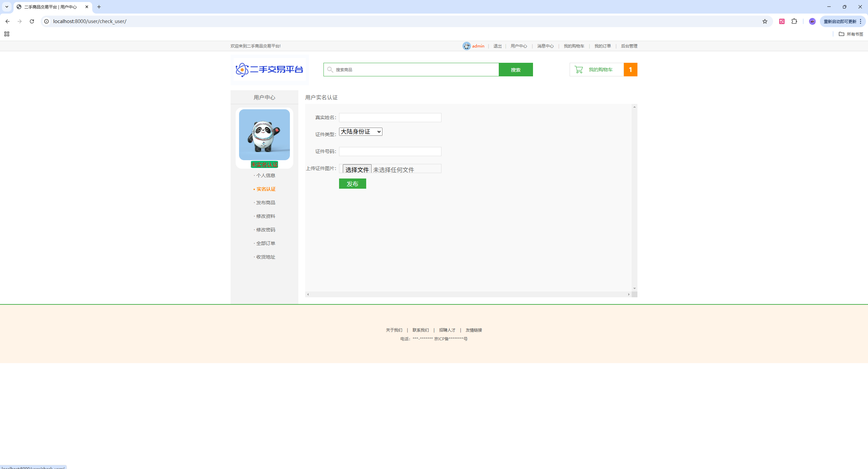Open the browser three-dot menu
This screenshot has height=469, width=868.
coord(861,21)
